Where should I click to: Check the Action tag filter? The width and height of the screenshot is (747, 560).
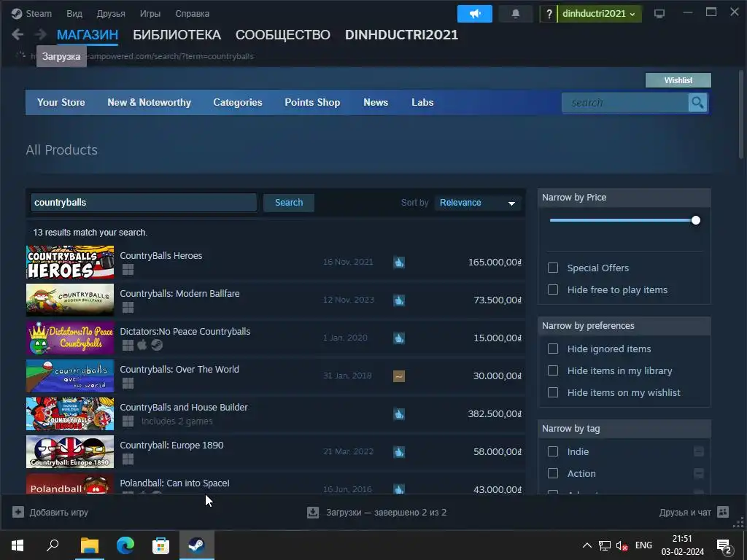[x=553, y=473]
